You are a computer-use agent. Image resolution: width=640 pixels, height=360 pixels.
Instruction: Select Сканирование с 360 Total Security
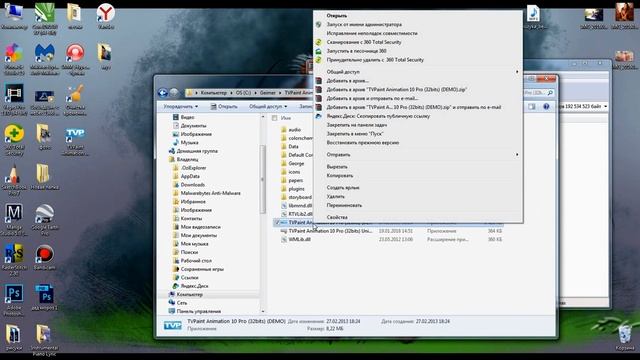[x=418, y=42]
